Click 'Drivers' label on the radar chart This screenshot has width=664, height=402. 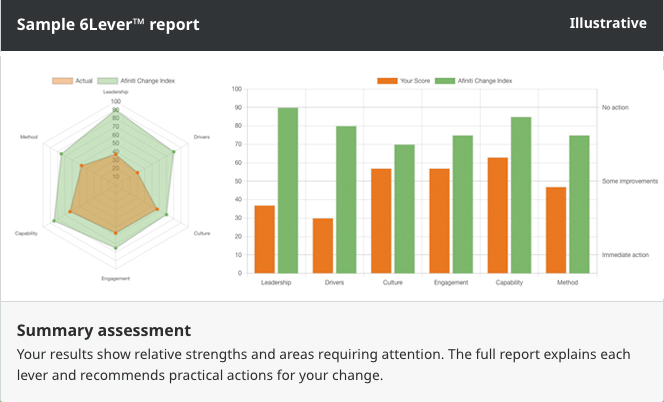[202, 137]
